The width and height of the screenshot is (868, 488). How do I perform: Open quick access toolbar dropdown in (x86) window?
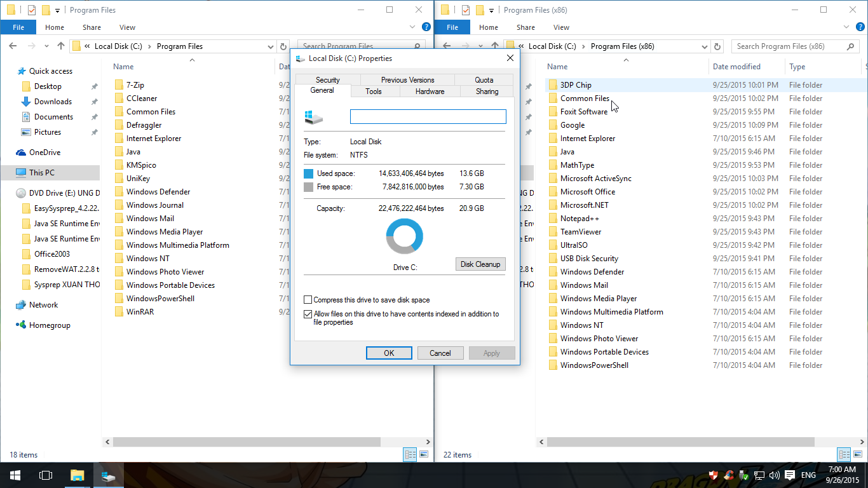(x=491, y=10)
